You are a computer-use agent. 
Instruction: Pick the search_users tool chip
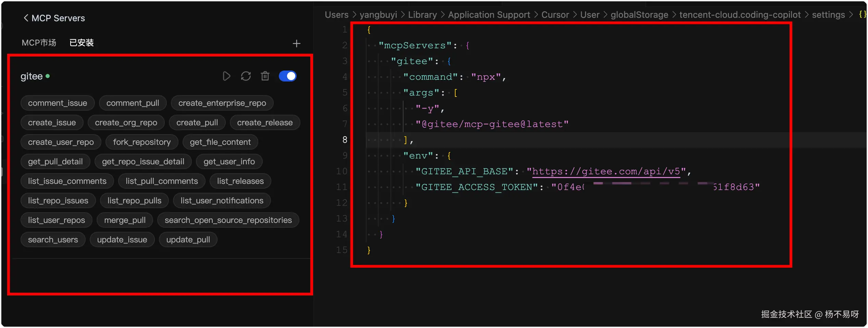pos(53,240)
